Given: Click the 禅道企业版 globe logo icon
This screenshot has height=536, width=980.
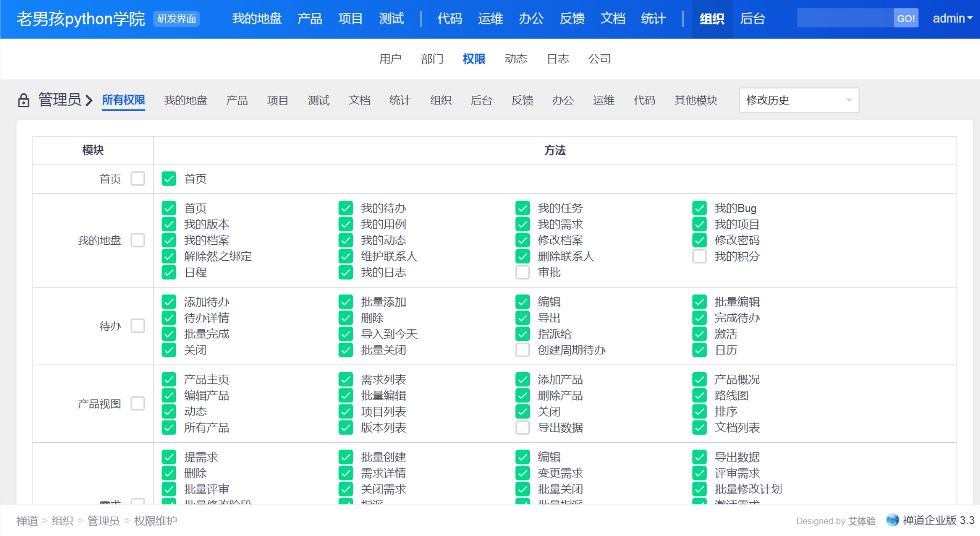Looking at the screenshot, I should click(x=892, y=520).
